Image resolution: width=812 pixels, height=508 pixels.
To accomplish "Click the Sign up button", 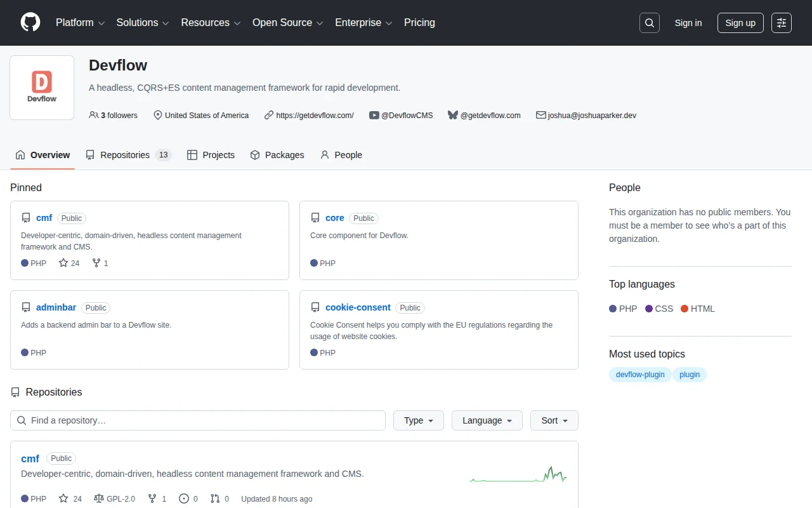I will (740, 23).
